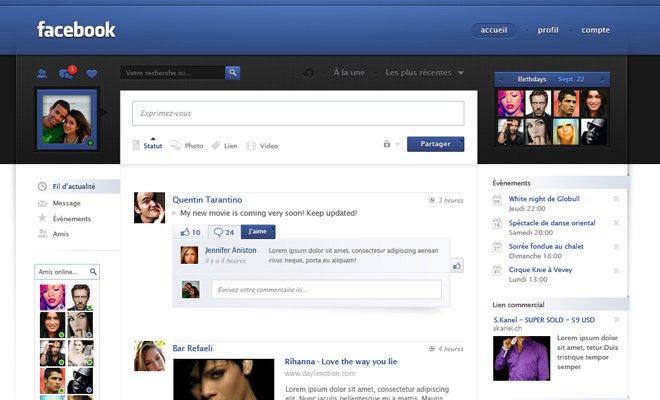
Task: Click the friend requests icon
Action: click(x=42, y=74)
